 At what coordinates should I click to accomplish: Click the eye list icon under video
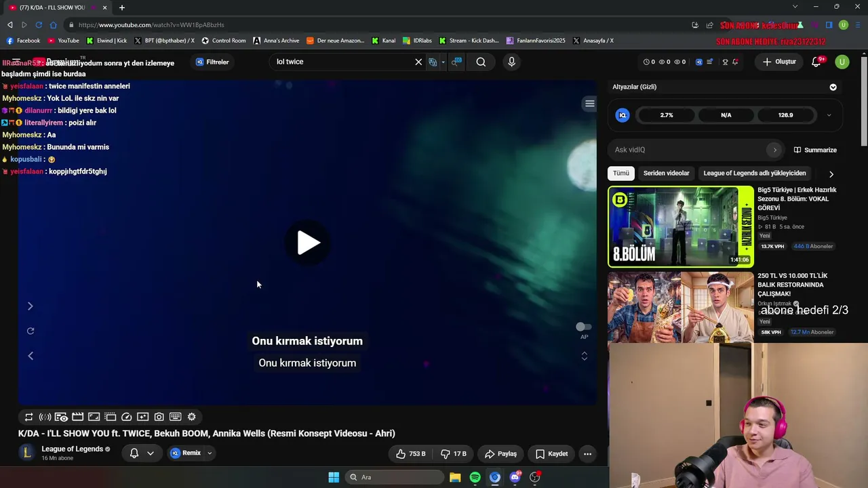tap(61, 417)
